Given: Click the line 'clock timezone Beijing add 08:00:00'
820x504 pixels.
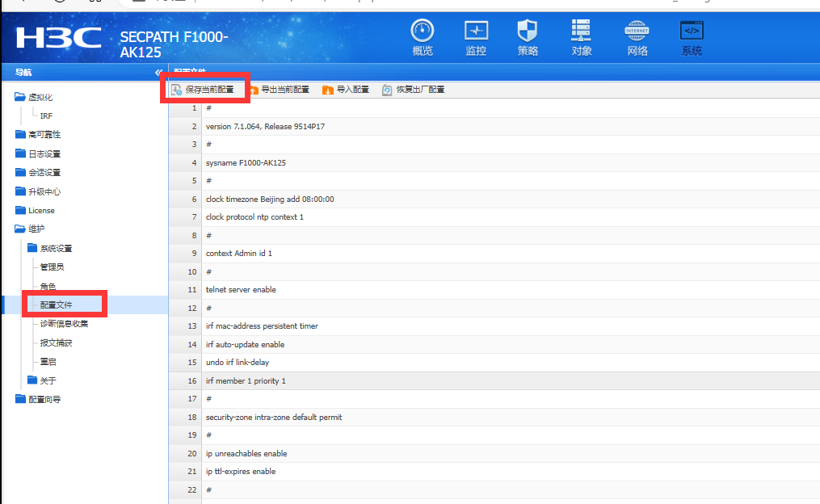Looking at the screenshot, I should [x=270, y=199].
